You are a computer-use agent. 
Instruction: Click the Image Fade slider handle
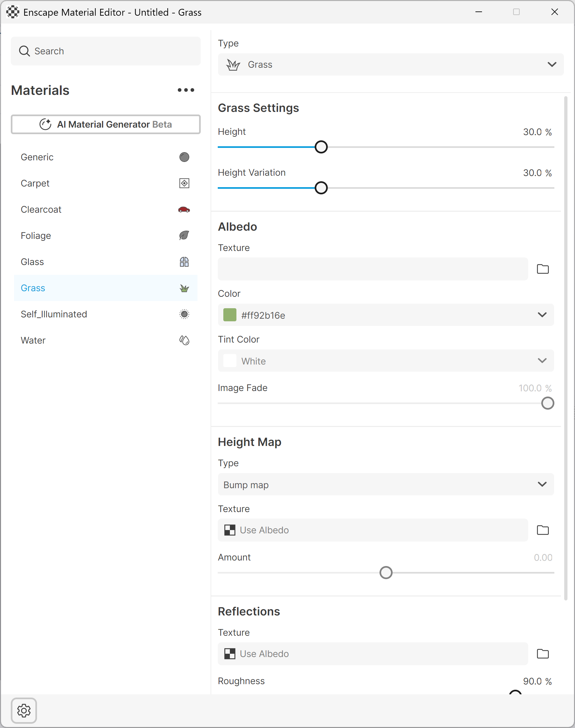pos(548,403)
